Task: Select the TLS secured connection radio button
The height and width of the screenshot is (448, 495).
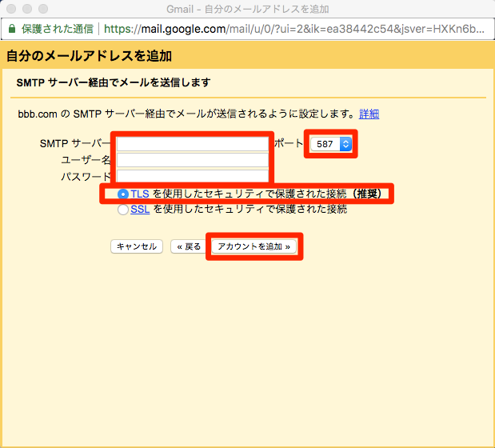Action: coord(123,194)
